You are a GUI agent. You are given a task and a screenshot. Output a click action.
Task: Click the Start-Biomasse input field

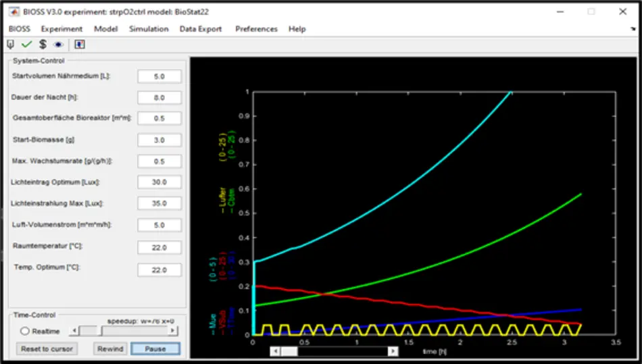coord(159,140)
